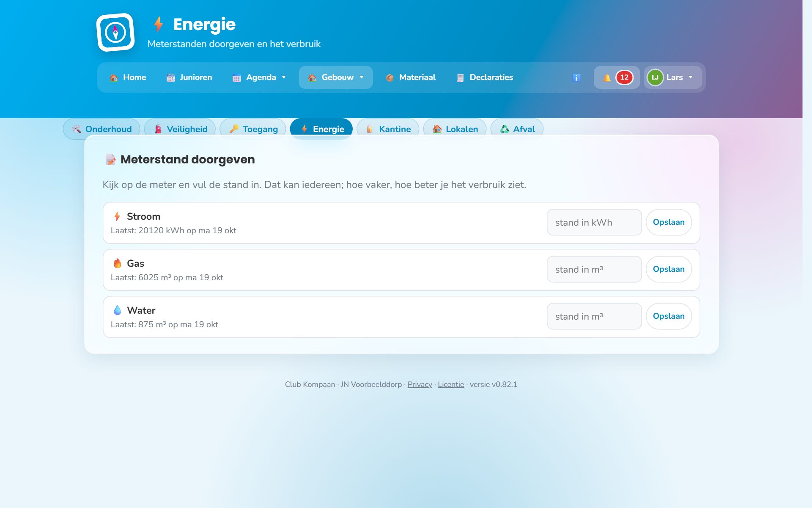Expand the Agenda dropdown arrow
The image size is (812, 508).
click(284, 77)
